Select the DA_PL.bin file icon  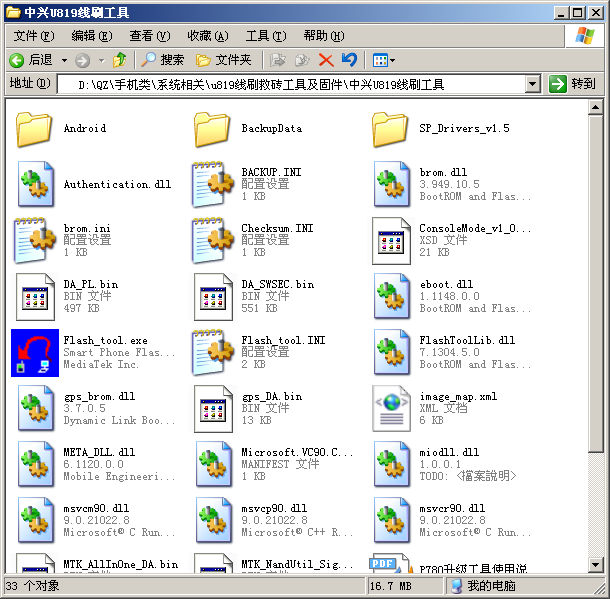pyautogui.click(x=35, y=297)
